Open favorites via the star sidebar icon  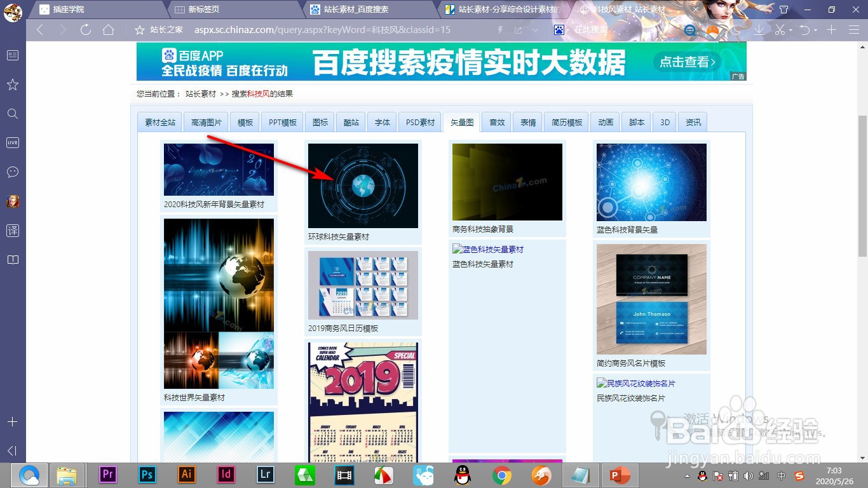point(12,85)
